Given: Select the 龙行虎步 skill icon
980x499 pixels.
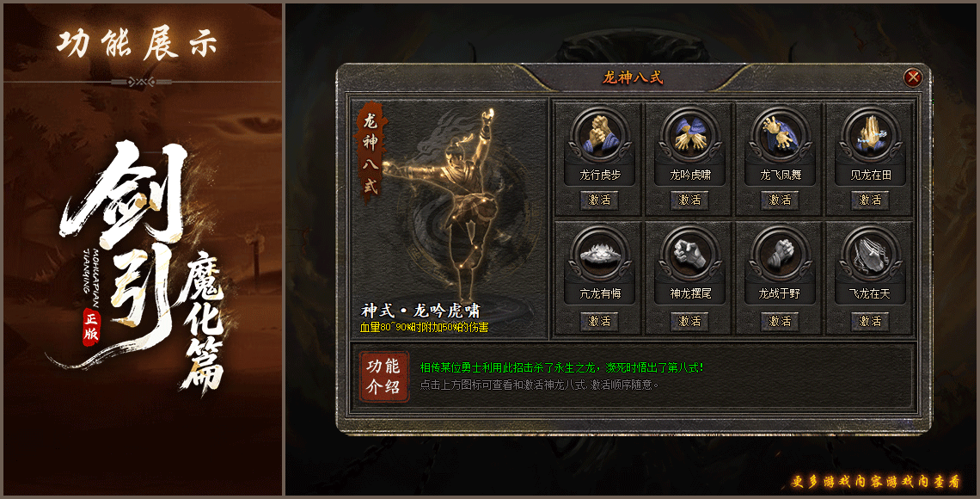Looking at the screenshot, I should 599,135.
